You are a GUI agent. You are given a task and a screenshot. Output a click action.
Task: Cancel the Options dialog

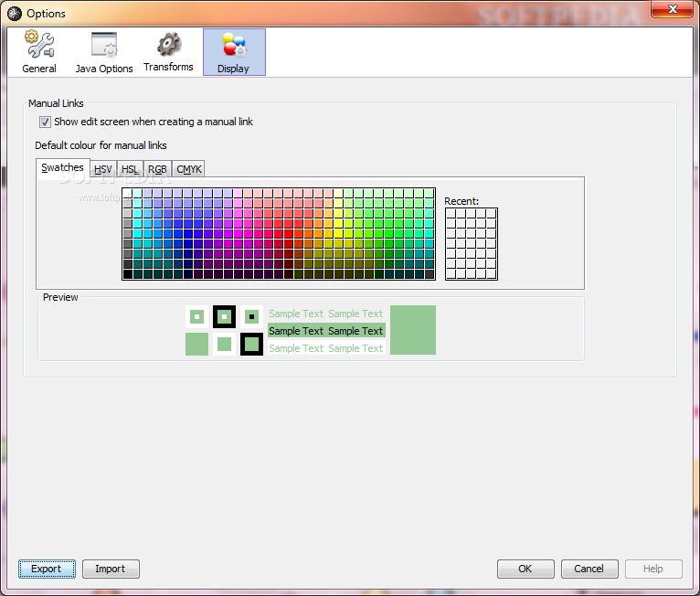pos(589,569)
